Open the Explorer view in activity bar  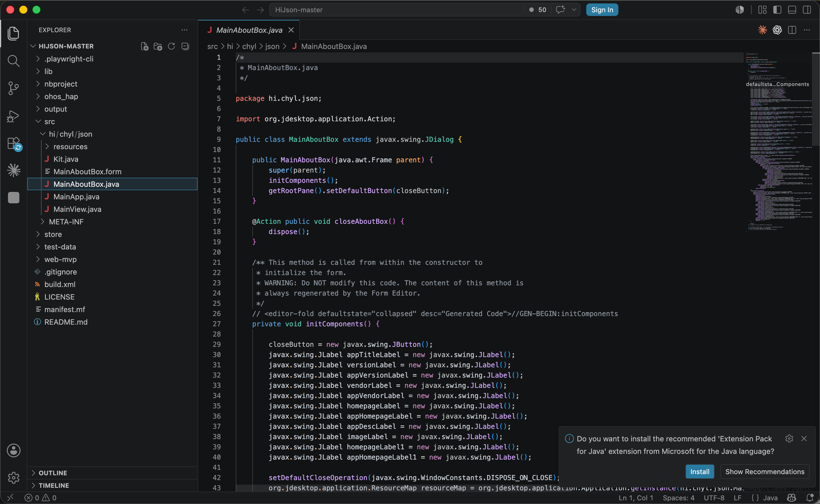[x=13, y=33]
